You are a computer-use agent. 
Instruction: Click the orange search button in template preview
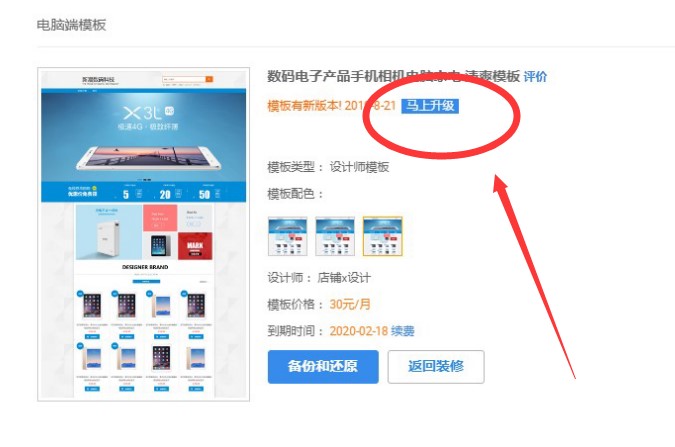coord(209,79)
